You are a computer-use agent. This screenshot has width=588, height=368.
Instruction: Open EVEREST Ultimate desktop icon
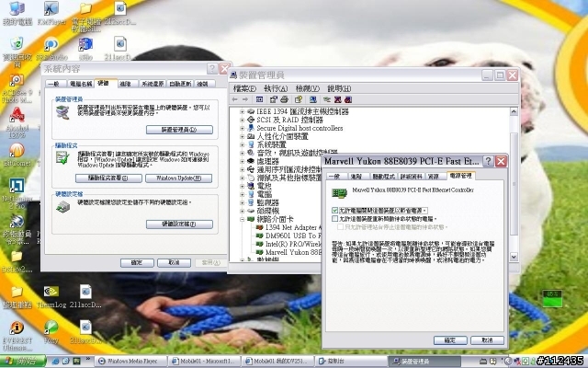pyautogui.click(x=17, y=336)
